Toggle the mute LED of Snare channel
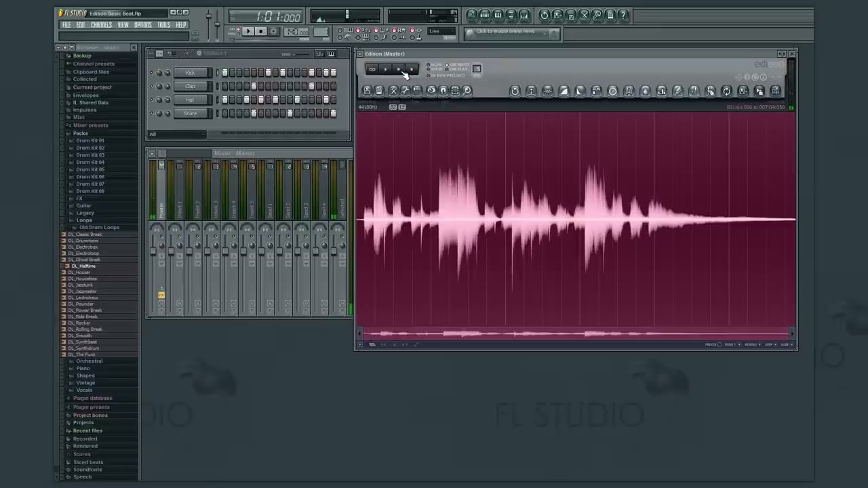Screen dimensions: 868x488 (x=151, y=113)
